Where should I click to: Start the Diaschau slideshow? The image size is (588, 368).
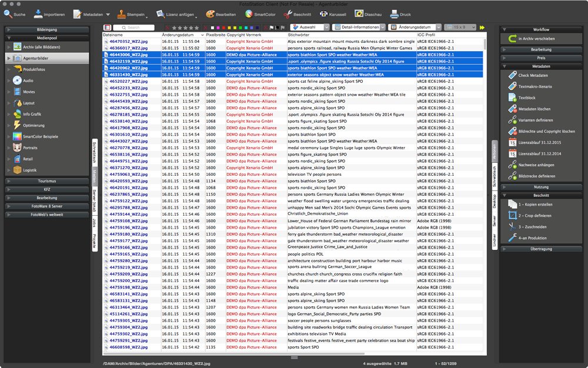367,13
